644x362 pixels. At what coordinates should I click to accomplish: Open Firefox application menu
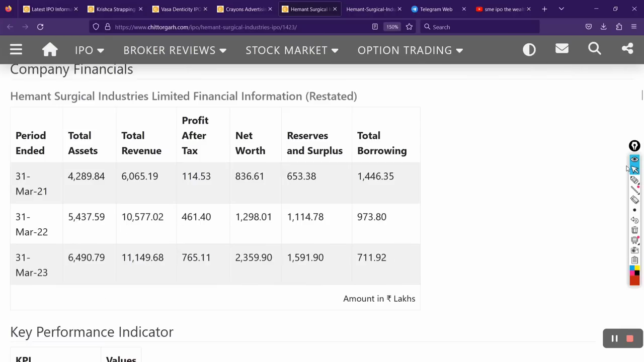pos(634,27)
